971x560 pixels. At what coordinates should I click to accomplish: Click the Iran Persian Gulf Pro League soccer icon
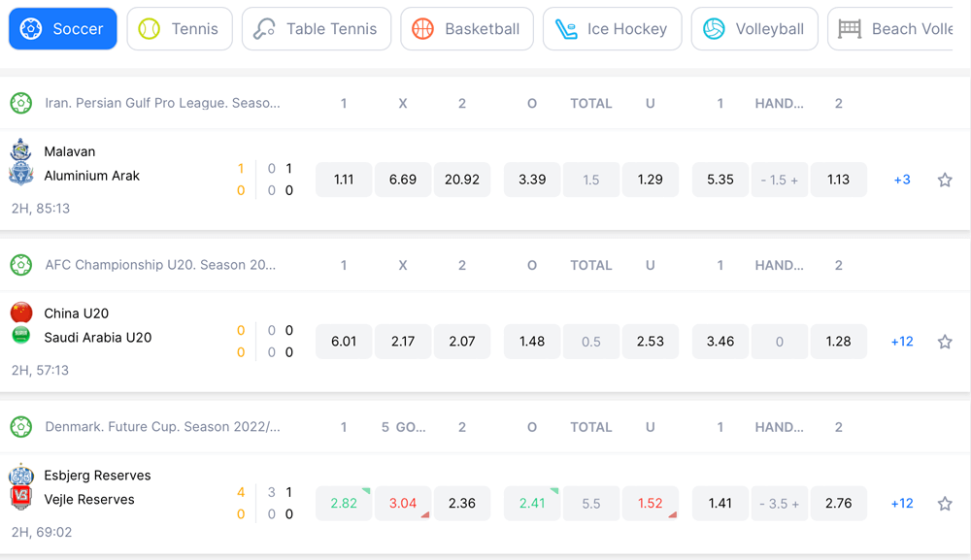click(21, 103)
